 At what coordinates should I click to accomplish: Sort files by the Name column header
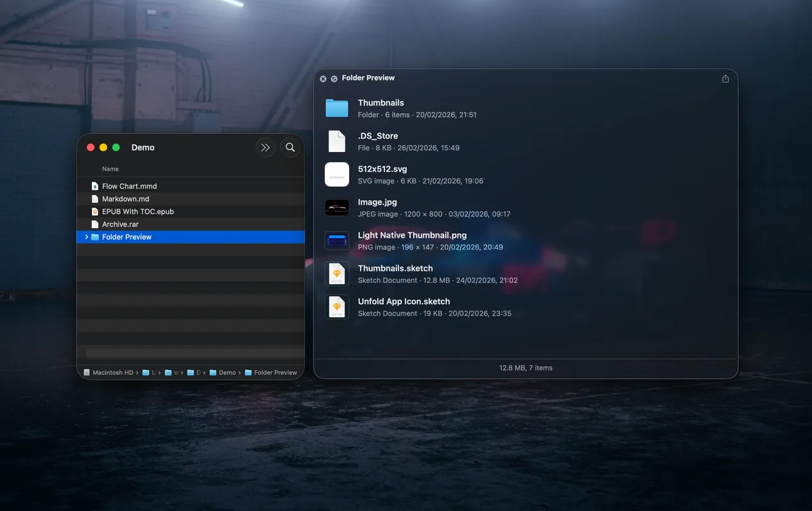(x=111, y=169)
